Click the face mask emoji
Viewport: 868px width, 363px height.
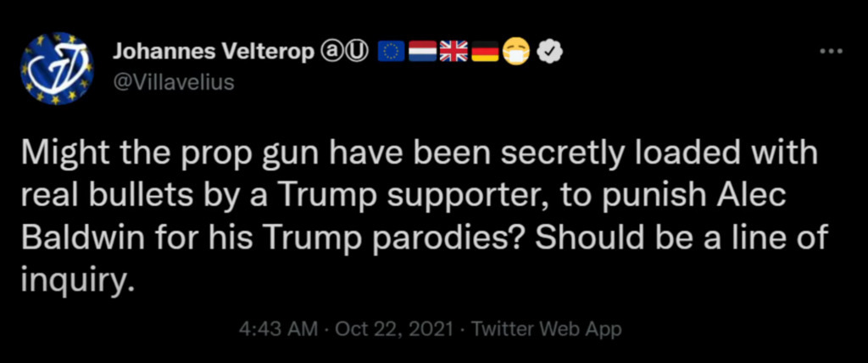(x=516, y=53)
